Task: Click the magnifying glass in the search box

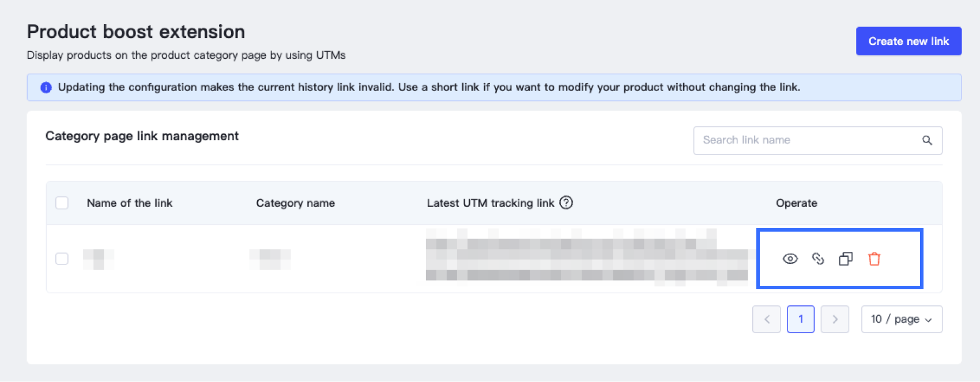Action: [x=928, y=140]
